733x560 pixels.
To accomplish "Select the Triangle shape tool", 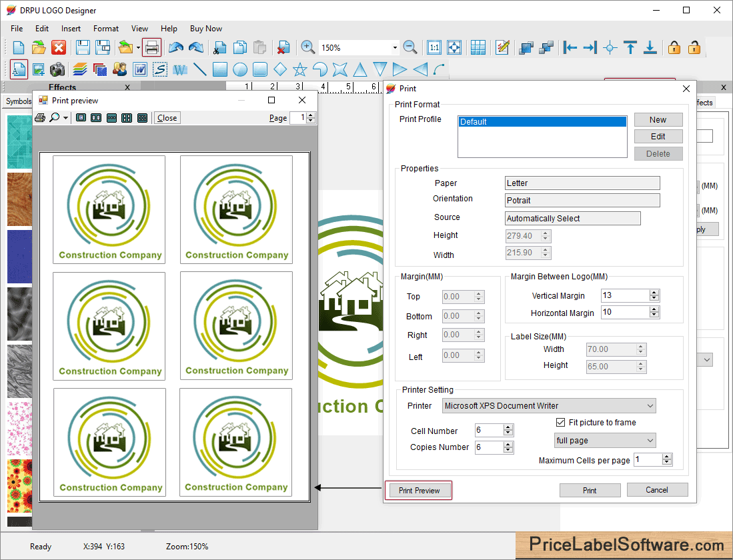I will pos(360,69).
